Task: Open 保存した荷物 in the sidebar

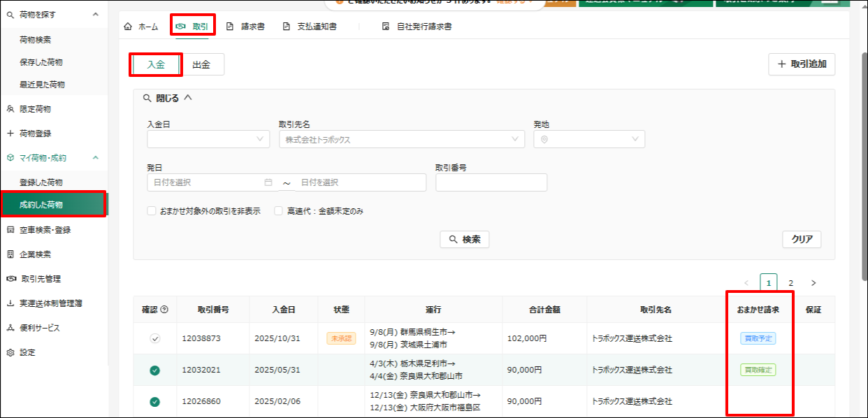Action: coord(41,62)
